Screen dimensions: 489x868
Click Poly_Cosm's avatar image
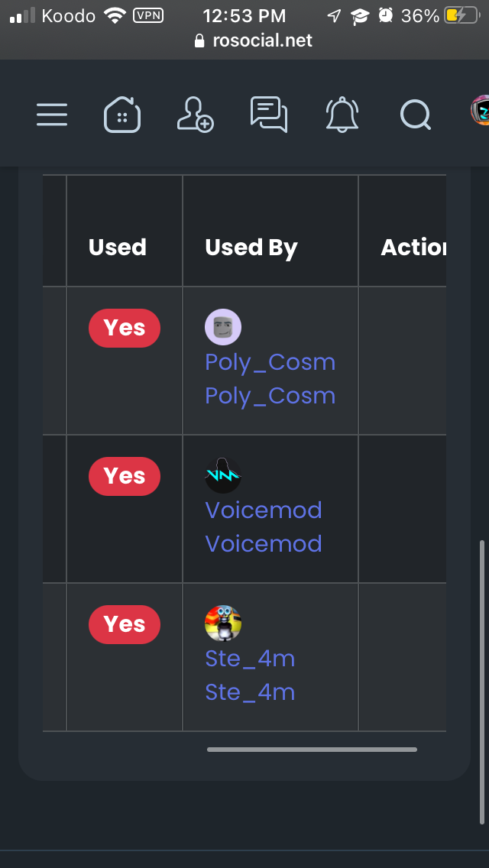coord(223,328)
